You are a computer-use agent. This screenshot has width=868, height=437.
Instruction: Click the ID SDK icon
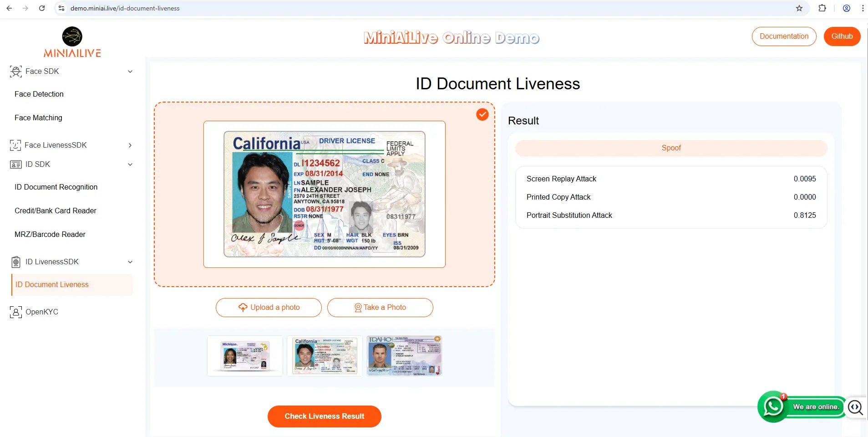pyautogui.click(x=15, y=164)
